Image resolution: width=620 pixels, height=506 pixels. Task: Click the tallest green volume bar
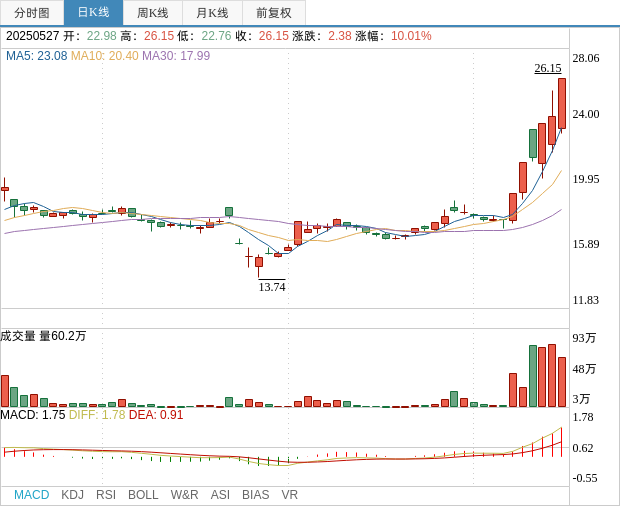point(533,376)
